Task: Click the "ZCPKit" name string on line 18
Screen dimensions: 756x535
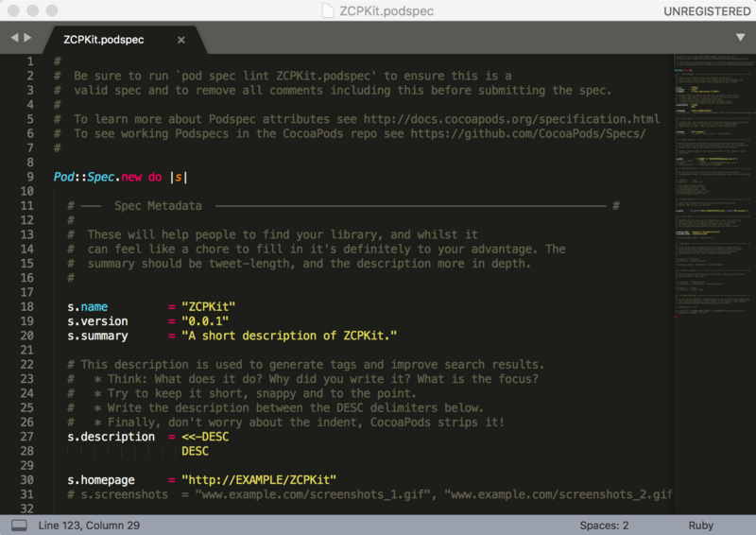Action: tap(208, 307)
